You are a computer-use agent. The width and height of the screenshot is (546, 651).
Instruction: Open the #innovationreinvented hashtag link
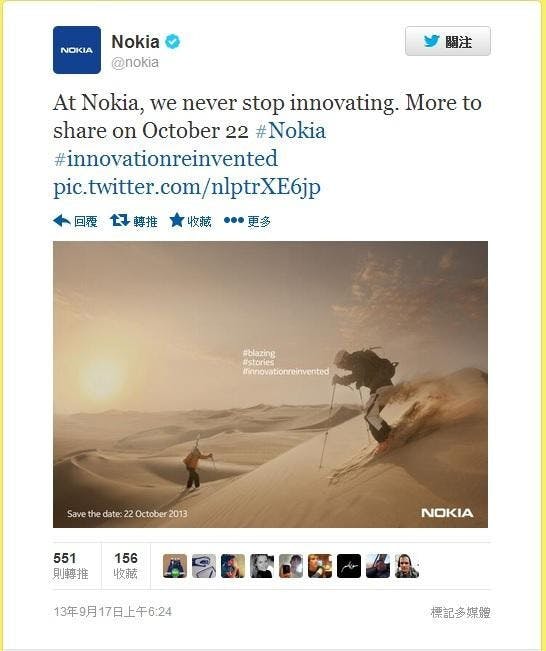point(166,159)
